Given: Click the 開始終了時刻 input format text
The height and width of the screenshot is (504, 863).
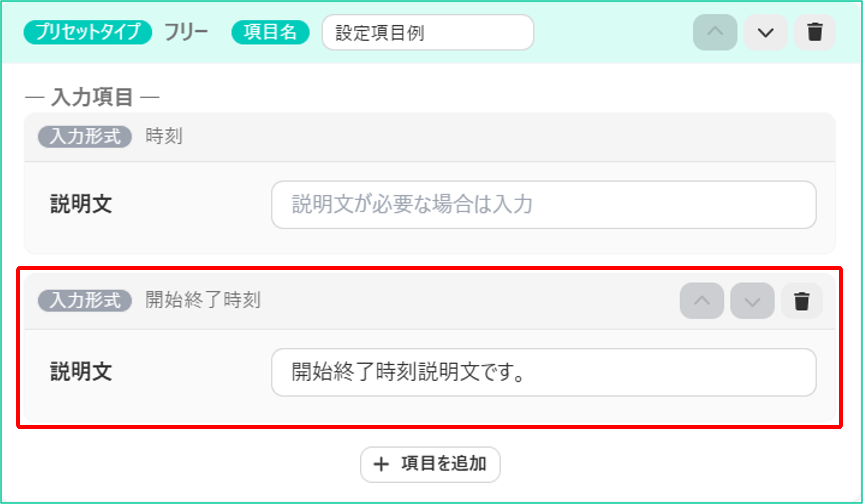Looking at the screenshot, I should click(203, 300).
